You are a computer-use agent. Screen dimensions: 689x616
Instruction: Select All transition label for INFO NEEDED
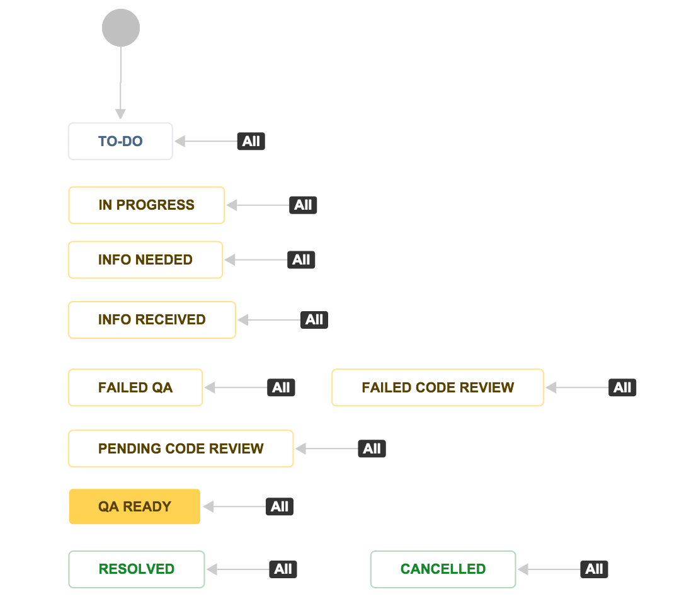(x=301, y=260)
